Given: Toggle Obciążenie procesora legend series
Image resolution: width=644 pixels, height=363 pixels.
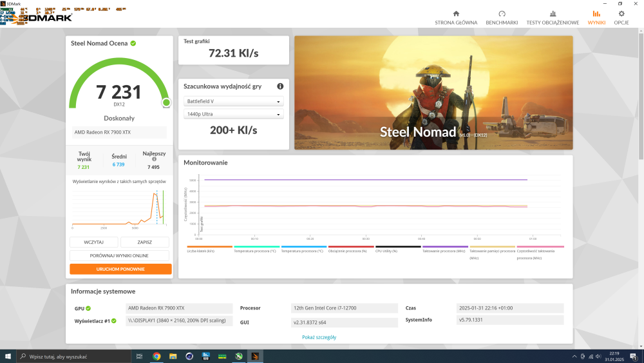Looking at the screenshot, I should 346,250.
